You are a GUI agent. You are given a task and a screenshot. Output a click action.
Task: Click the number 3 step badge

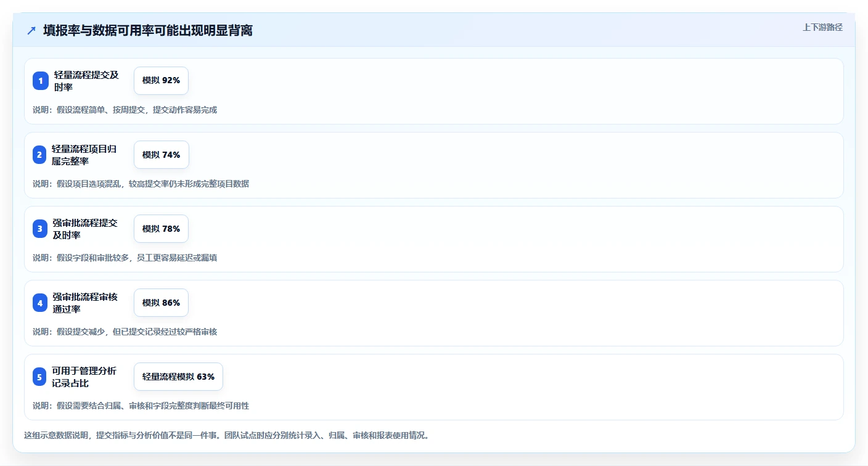tap(40, 229)
